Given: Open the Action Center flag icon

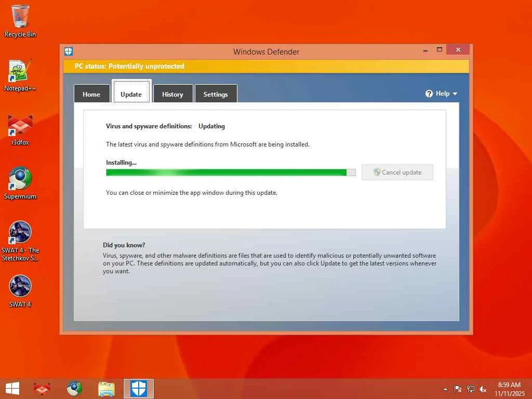Looking at the screenshot, I should pyautogui.click(x=458, y=389).
